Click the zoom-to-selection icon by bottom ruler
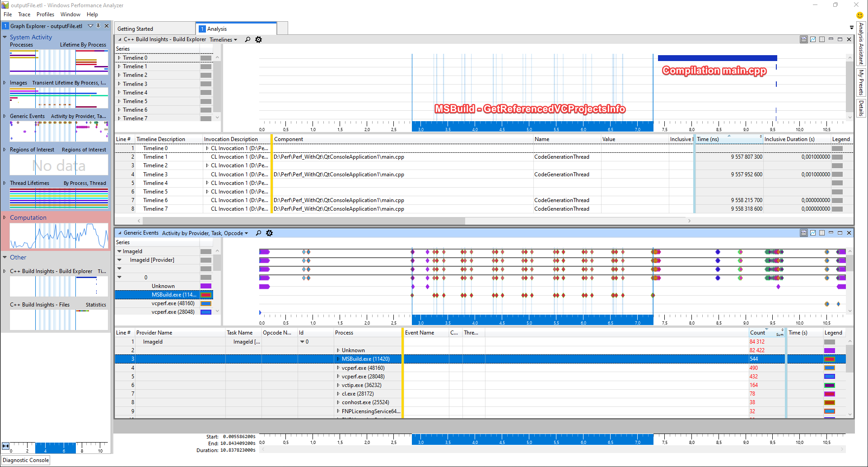This screenshot has width=868, height=467. [x=5, y=446]
